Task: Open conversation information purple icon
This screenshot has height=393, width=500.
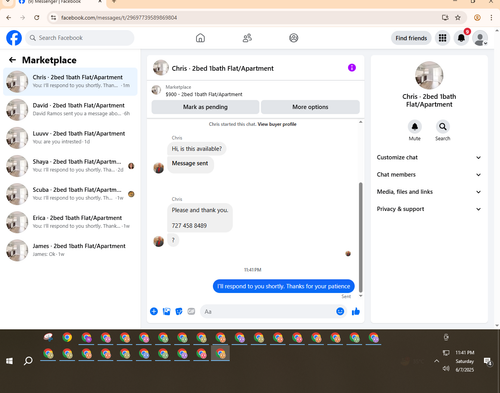Action: (x=352, y=68)
